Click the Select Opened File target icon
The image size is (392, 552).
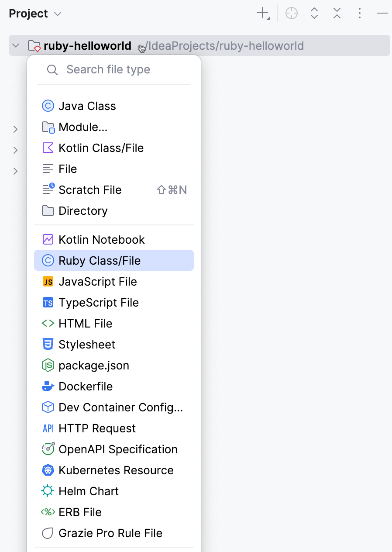291,13
